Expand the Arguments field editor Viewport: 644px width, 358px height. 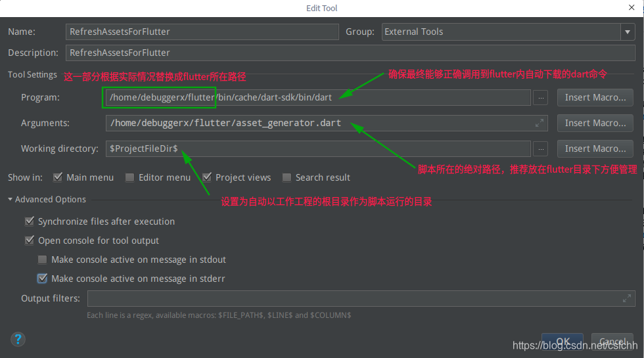tap(540, 123)
